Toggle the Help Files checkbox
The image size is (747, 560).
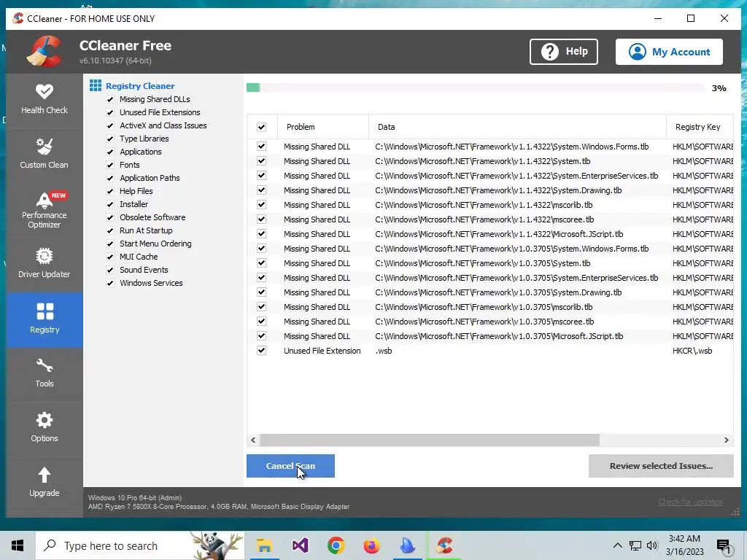110,192
